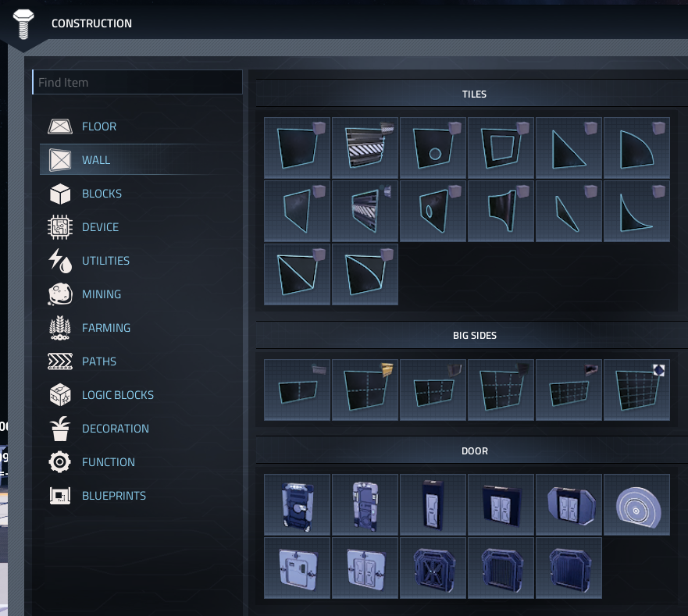This screenshot has height=616, width=688.
Task: Pick the wall tile with round hole
Action: coord(433,148)
